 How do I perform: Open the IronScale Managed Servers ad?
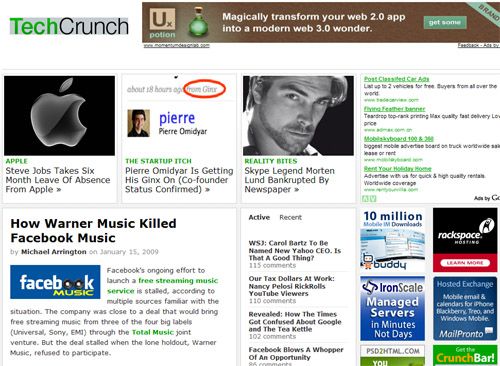point(392,308)
